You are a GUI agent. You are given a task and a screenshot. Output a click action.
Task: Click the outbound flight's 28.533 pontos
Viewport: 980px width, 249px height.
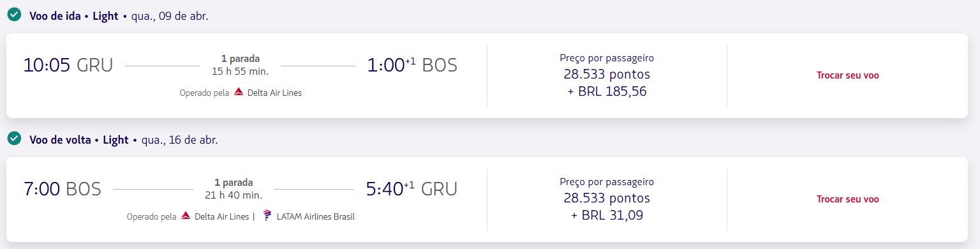click(x=607, y=74)
